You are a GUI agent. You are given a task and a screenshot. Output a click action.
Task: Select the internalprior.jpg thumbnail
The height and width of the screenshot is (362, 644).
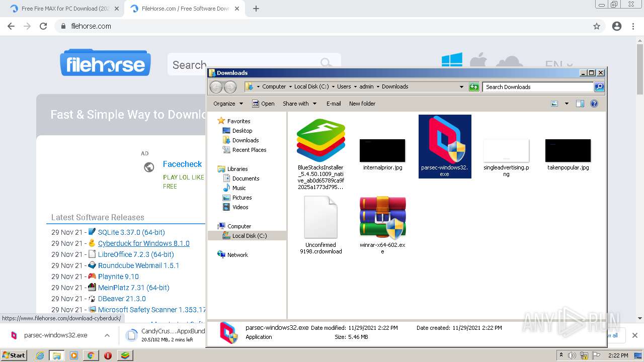click(x=382, y=150)
